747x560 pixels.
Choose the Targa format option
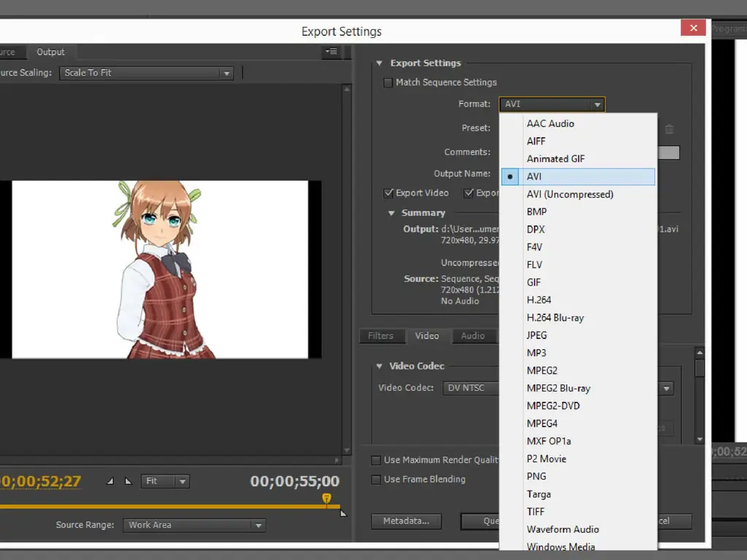click(578, 494)
